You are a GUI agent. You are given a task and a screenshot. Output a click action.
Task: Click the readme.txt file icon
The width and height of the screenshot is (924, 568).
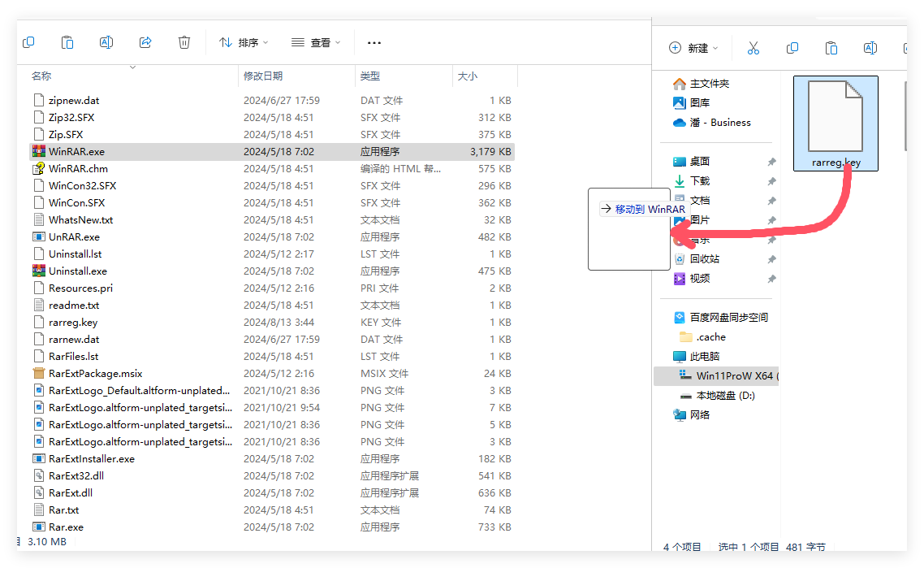tap(39, 306)
